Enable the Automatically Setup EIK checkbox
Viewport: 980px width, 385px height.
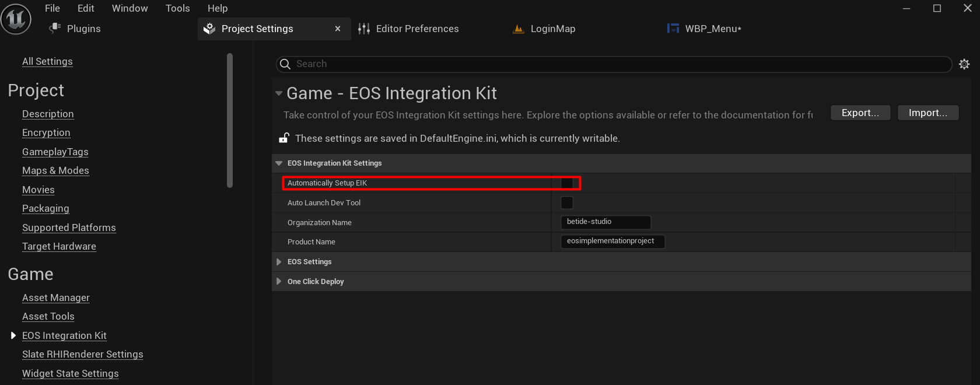[x=566, y=183]
